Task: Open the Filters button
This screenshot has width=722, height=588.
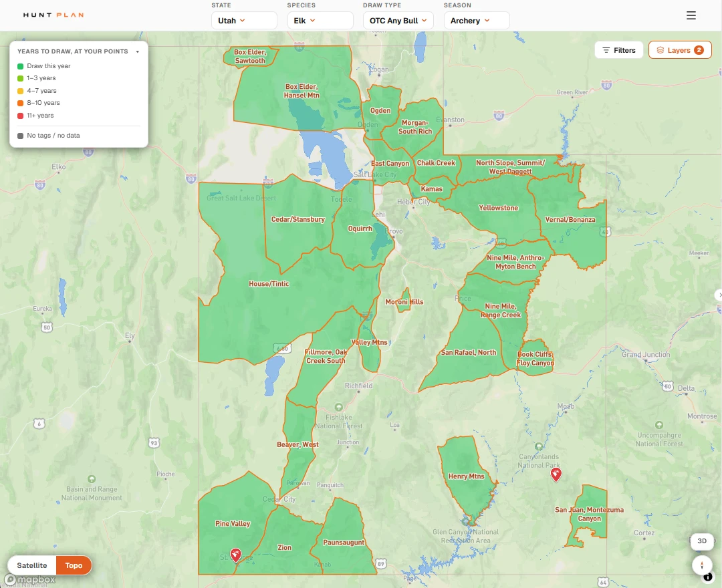Action: point(619,50)
